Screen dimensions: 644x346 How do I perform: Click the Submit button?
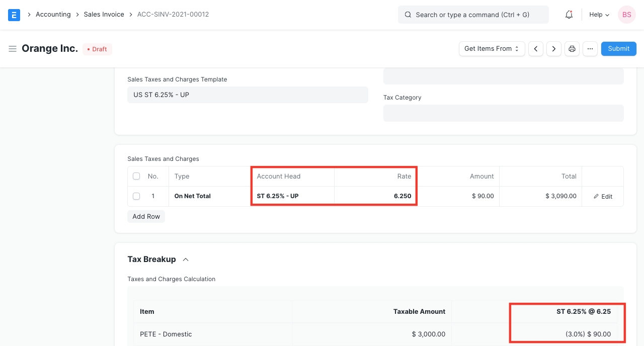(618, 49)
